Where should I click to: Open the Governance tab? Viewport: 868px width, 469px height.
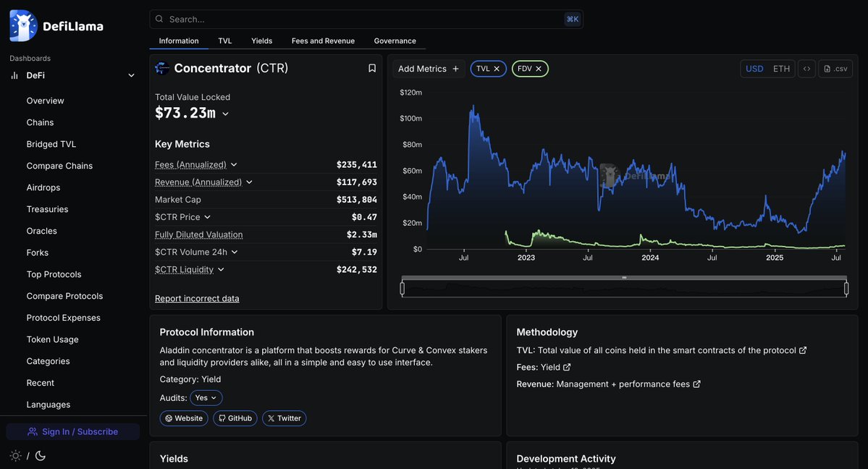click(x=395, y=41)
